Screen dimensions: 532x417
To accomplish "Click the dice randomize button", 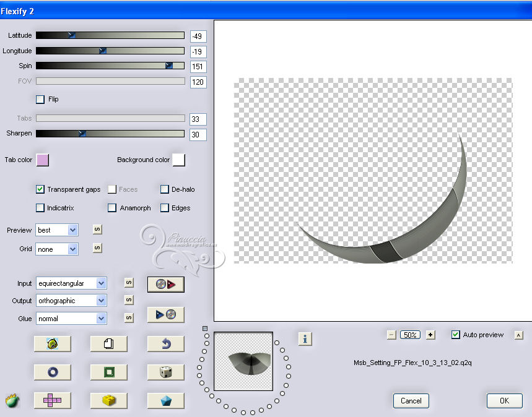I will pyautogui.click(x=165, y=372).
